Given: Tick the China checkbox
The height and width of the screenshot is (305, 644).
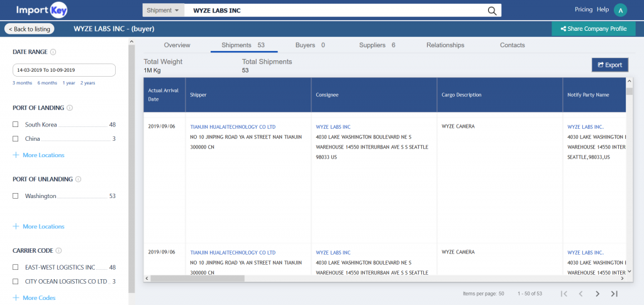Looking at the screenshot, I should [x=16, y=139].
